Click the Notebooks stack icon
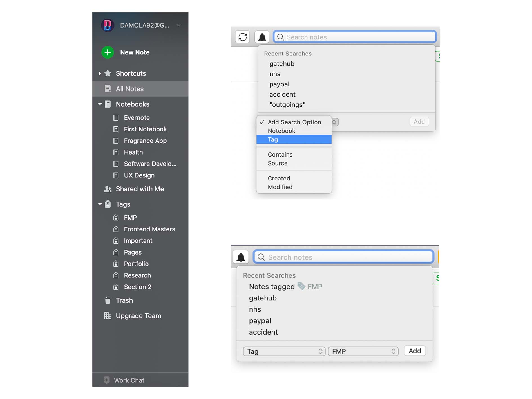 (108, 104)
